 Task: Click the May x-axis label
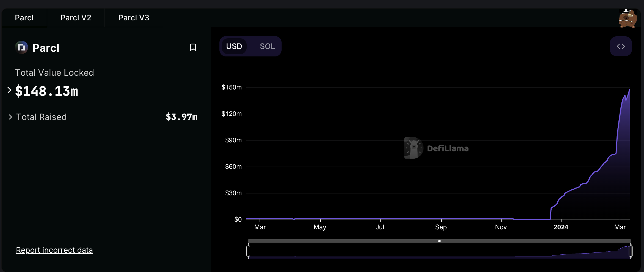pos(320,227)
